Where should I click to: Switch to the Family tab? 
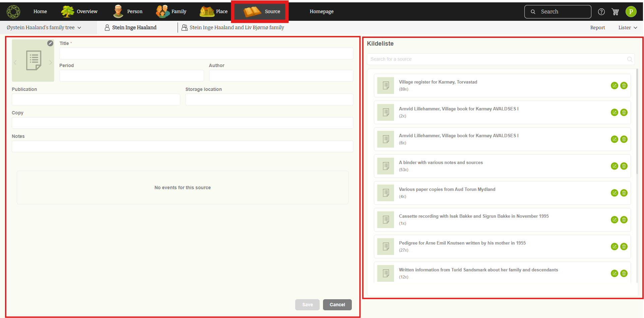point(171,11)
